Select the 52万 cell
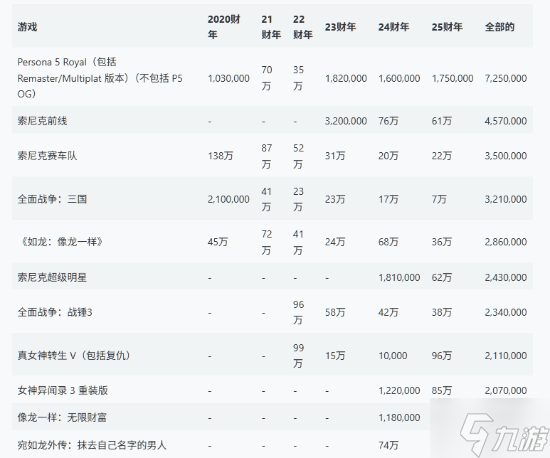This screenshot has height=458, width=550. pos(298,156)
